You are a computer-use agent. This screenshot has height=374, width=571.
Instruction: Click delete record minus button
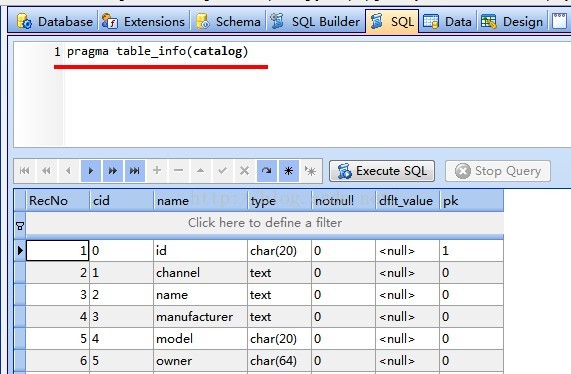point(178,170)
